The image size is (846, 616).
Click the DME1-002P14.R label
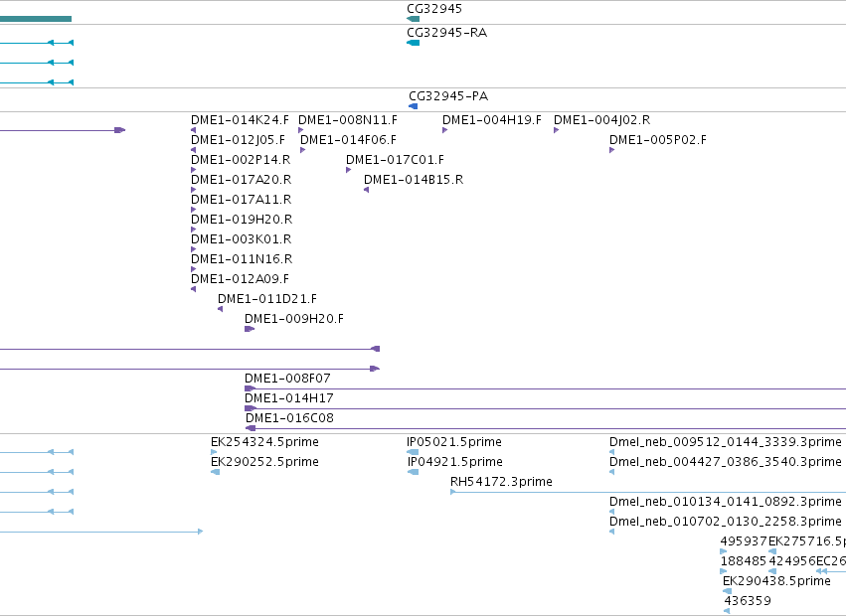point(241,160)
